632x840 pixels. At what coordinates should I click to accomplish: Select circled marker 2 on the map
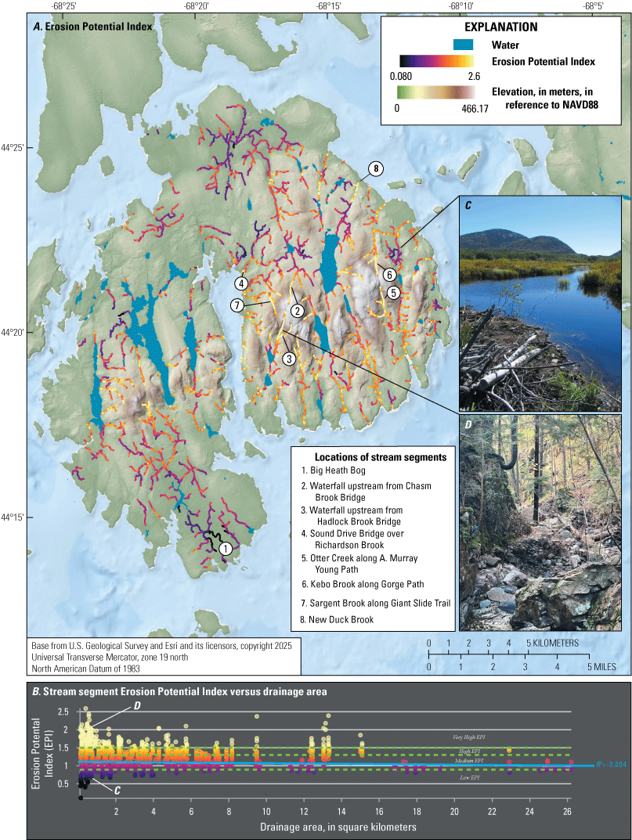point(297,311)
